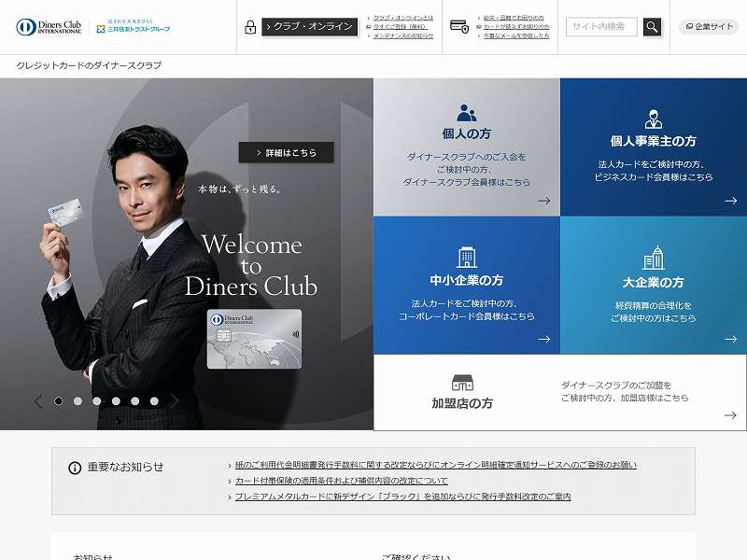Focus the サイト内検索 search field
747x560 pixels.
tap(601, 27)
